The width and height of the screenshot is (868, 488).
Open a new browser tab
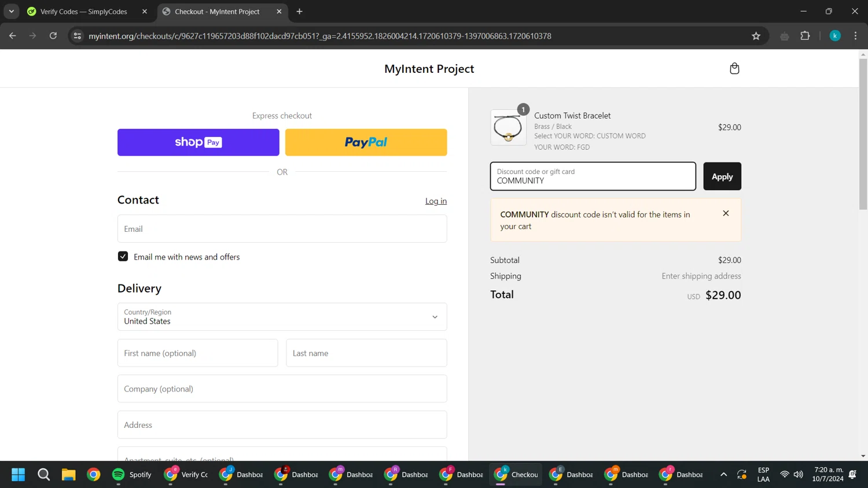299,12
